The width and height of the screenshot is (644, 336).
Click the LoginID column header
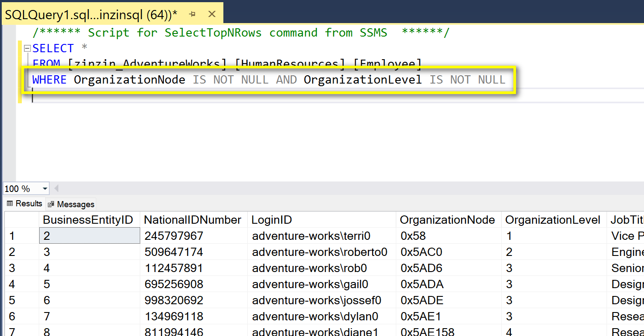tap(322, 220)
